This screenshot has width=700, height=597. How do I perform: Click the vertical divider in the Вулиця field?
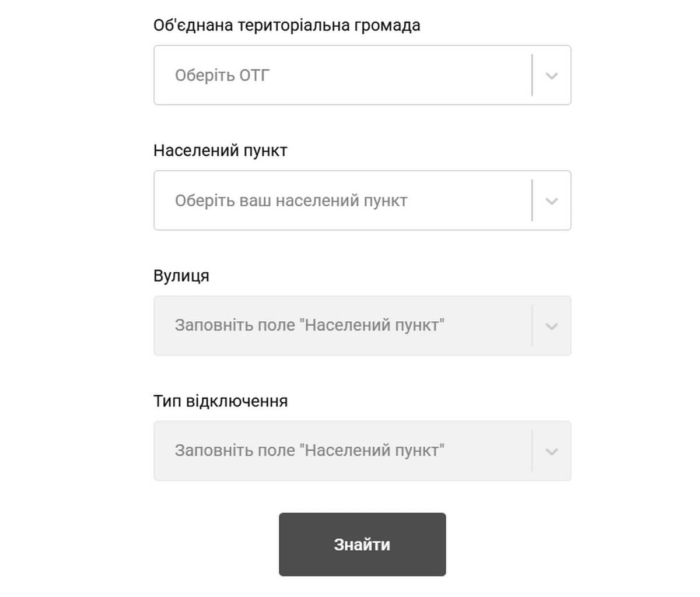[532, 326]
